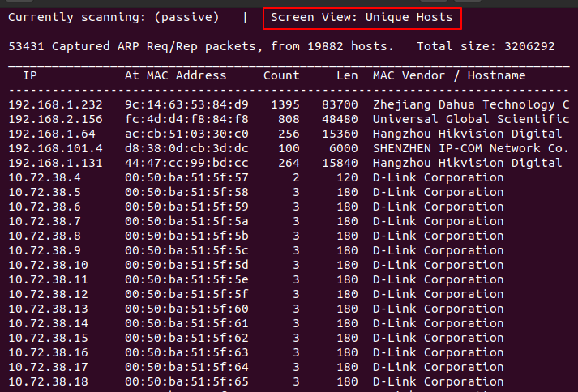Select MAC address 00:50:ba:51:5f:5c
The width and height of the screenshot is (578, 392).
tap(186, 250)
